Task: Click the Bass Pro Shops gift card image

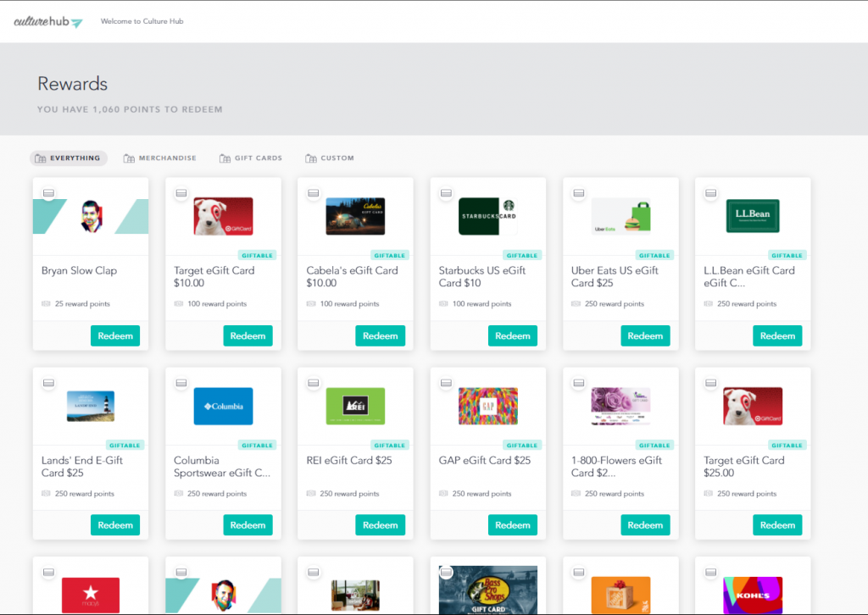Action: pos(487,590)
